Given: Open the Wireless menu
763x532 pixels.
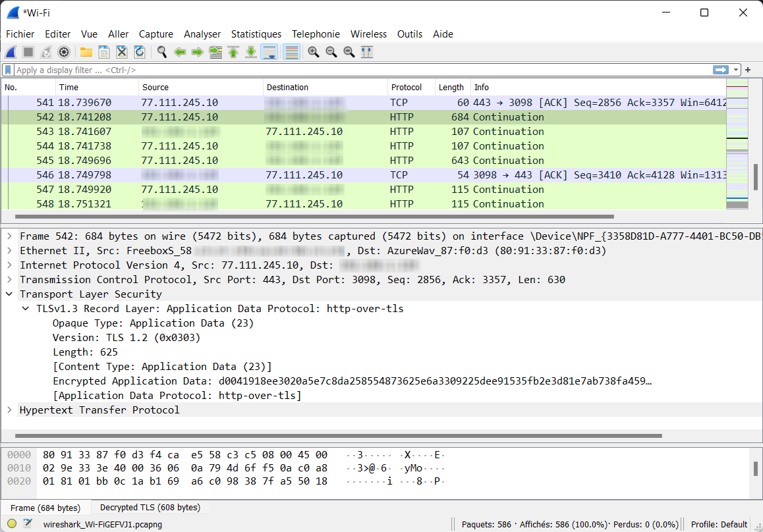Looking at the screenshot, I should [x=368, y=34].
